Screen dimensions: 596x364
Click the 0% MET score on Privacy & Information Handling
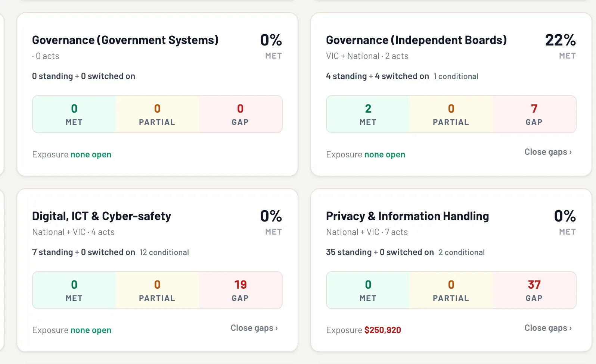pos(565,222)
